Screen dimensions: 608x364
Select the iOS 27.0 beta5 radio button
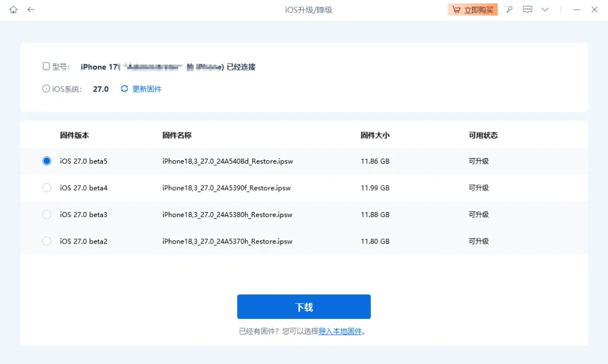[x=47, y=161]
